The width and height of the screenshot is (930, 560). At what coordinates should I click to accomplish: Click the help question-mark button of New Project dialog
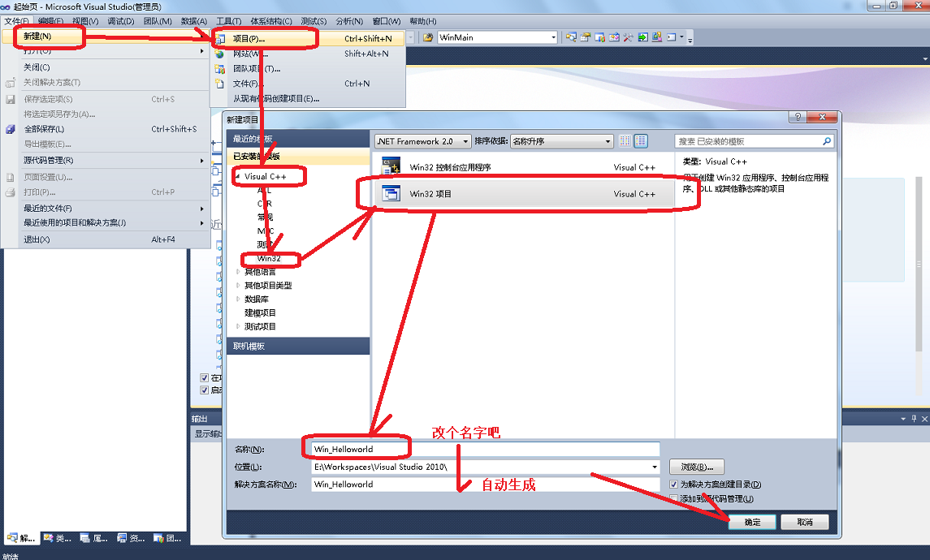[x=798, y=118]
